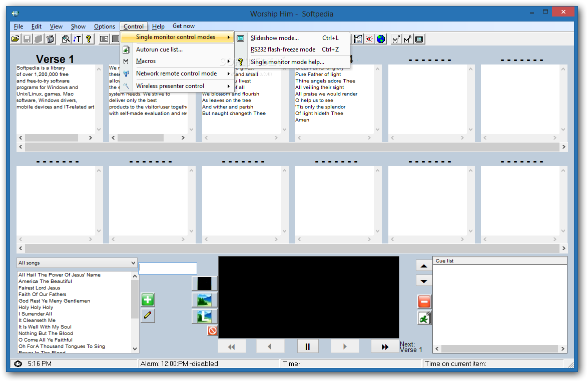Click the song search input field
The width and height of the screenshot is (588, 382).
[x=168, y=268]
